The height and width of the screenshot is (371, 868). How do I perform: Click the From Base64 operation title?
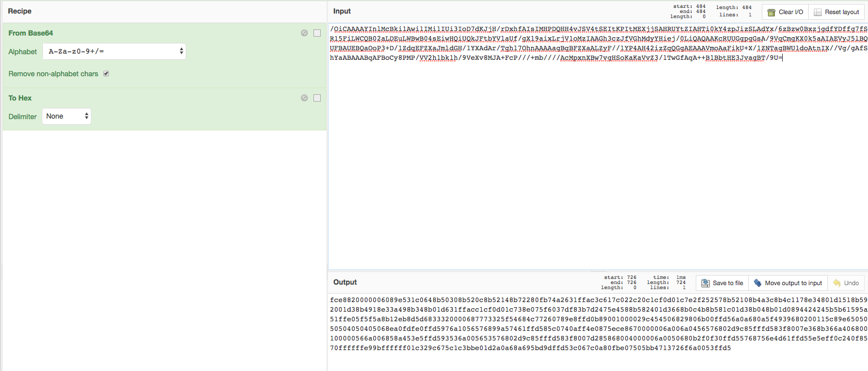(x=31, y=33)
